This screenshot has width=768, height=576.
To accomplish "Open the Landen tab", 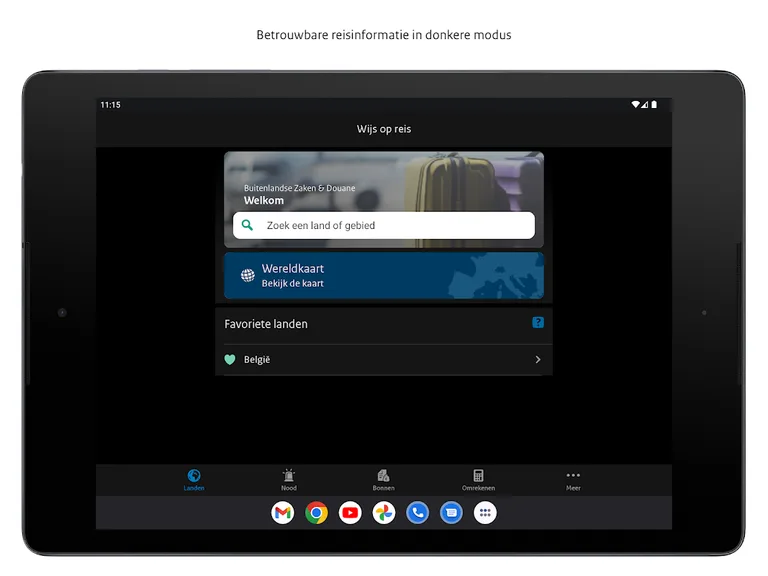I will pyautogui.click(x=194, y=480).
